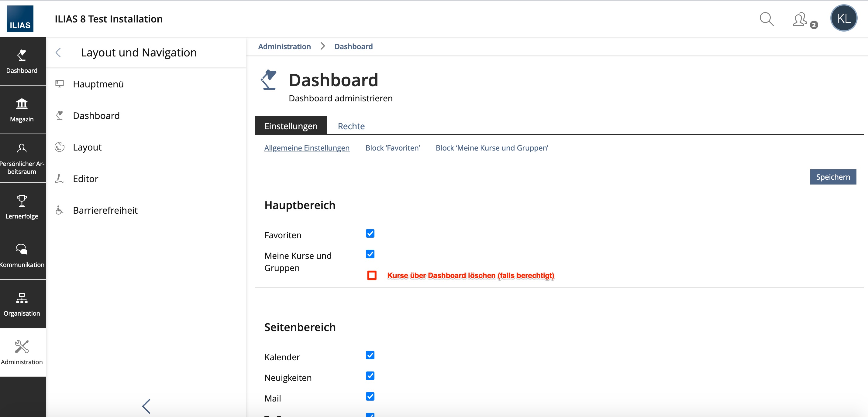This screenshot has width=868, height=417.
Task: Open the Block 'Favoriten' sub-tab
Action: pyautogui.click(x=392, y=148)
